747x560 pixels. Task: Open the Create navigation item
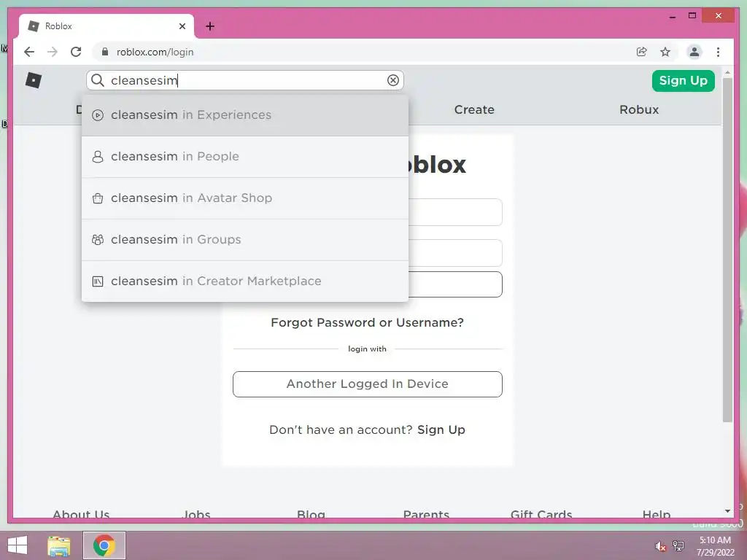[474, 109]
